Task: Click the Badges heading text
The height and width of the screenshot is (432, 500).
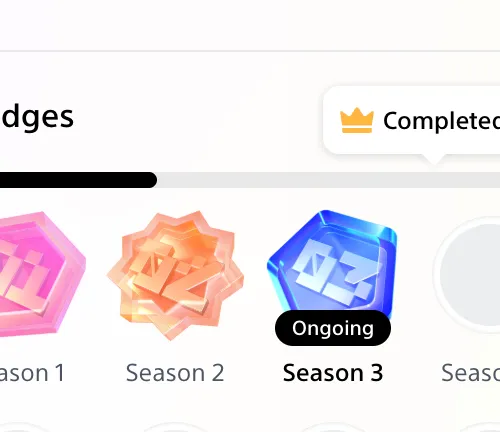Action: coord(37,117)
